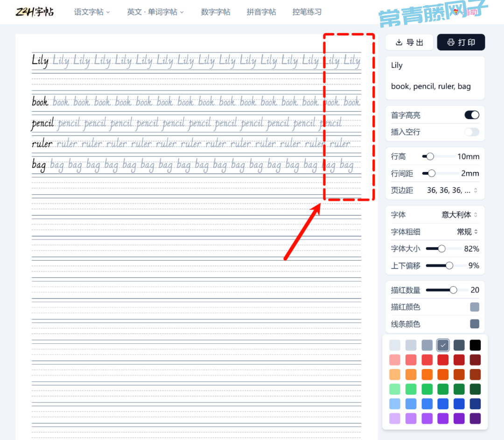Expand the 页边距 margin selector
The image size is (504, 440).
click(x=452, y=190)
